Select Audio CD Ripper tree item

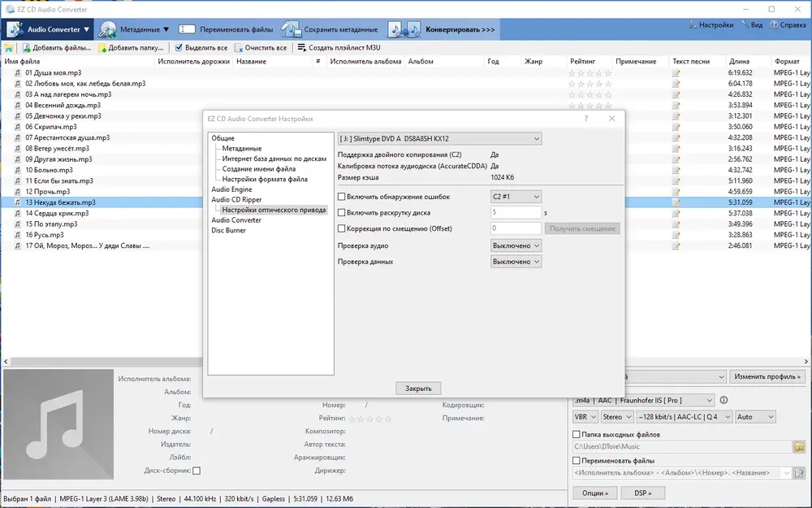coord(236,200)
